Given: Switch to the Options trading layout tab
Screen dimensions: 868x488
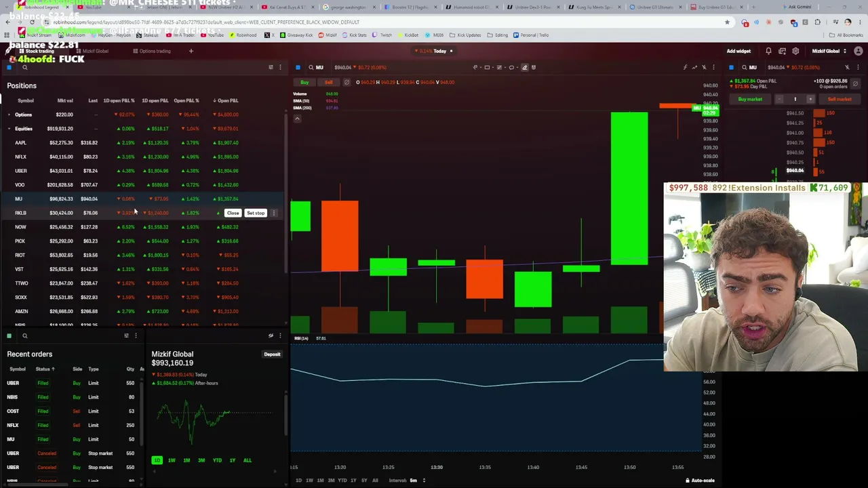Looking at the screenshot, I should click(x=152, y=51).
